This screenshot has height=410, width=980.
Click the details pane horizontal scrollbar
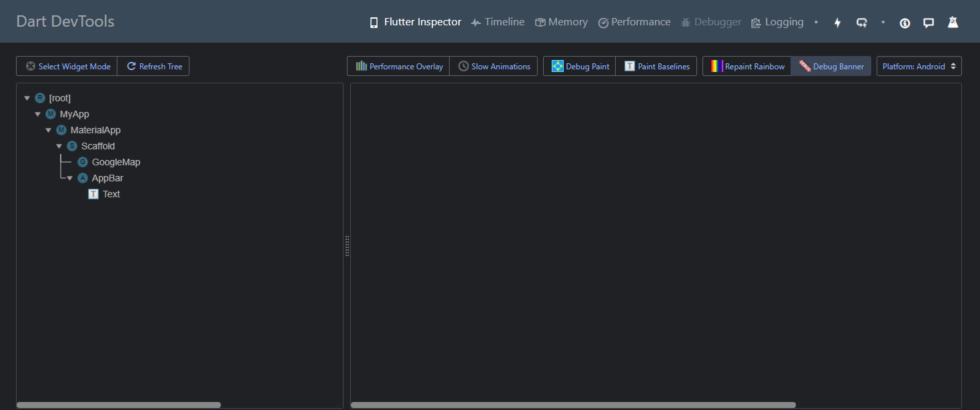[x=573, y=405]
